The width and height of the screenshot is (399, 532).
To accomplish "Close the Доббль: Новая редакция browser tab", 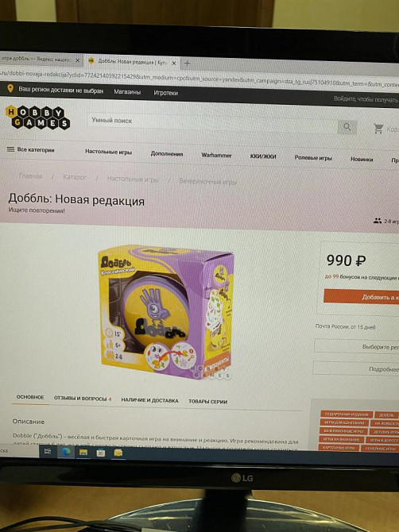I will [174, 63].
